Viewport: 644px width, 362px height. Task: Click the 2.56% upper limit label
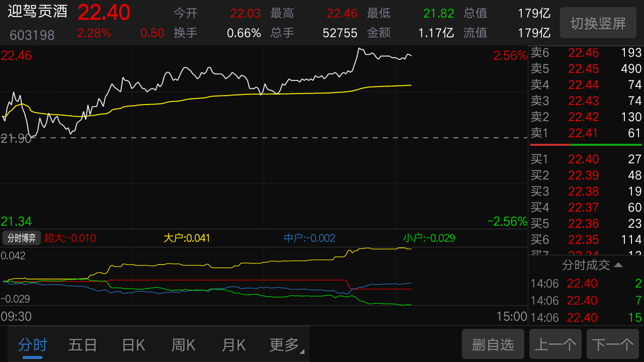pos(510,55)
